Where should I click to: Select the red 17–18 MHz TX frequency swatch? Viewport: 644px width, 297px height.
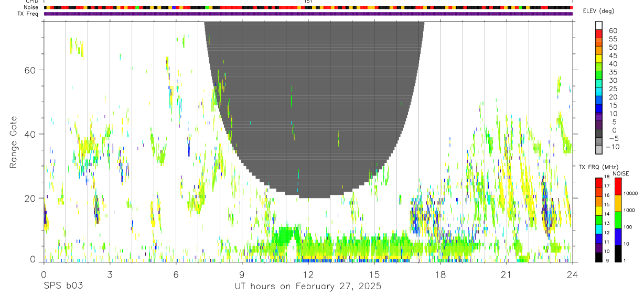click(599, 183)
